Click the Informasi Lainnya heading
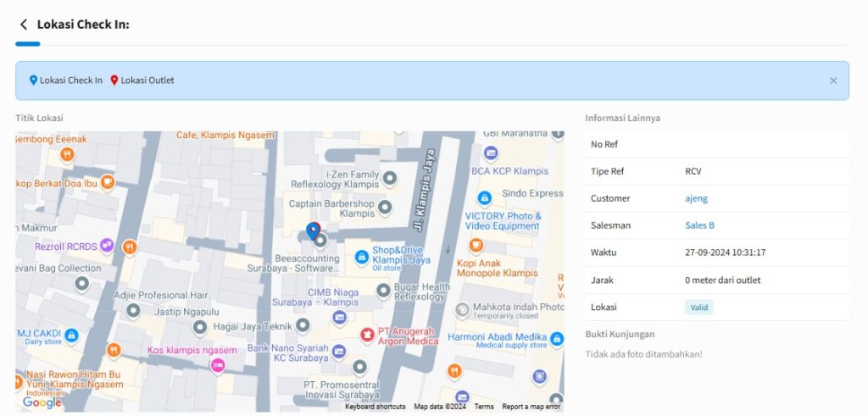 pos(623,118)
